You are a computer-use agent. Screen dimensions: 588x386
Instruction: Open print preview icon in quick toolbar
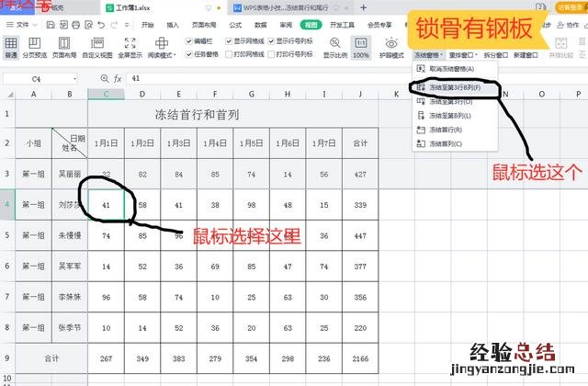point(88,25)
